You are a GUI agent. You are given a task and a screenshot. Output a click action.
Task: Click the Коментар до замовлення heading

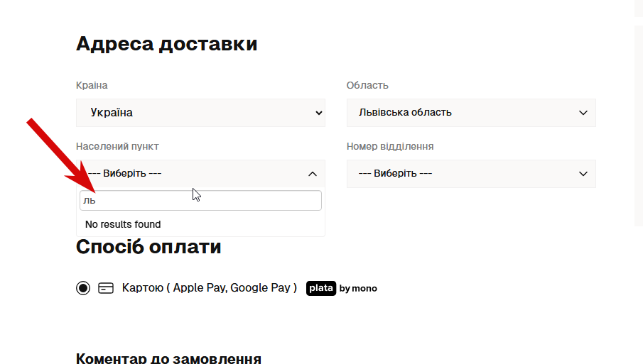pos(168,358)
